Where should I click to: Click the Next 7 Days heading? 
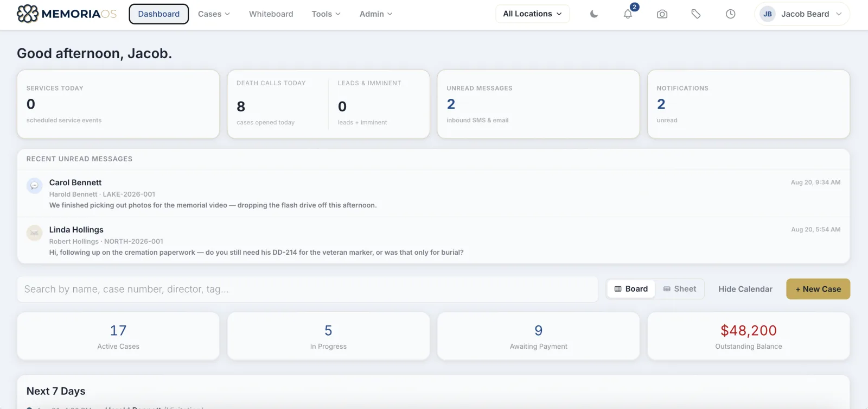click(56, 391)
